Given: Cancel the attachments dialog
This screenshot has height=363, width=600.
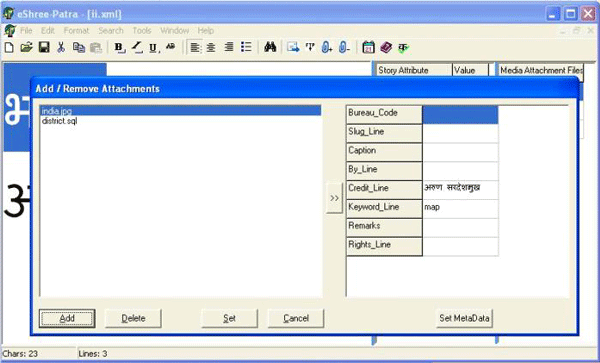Looking at the screenshot, I should click(296, 318).
